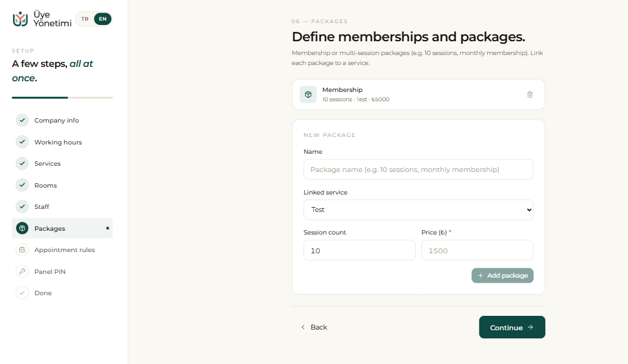The width and height of the screenshot is (628, 364).
Task: Go to Appointment rules step
Action: click(62, 250)
